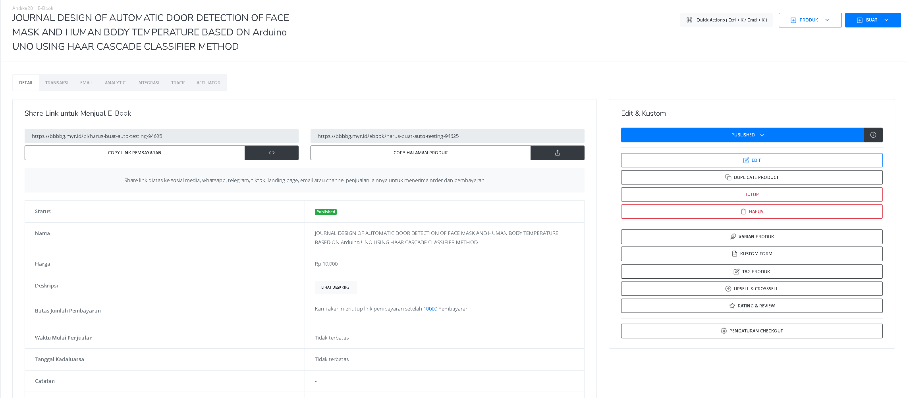This screenshot has height=398, width=907.
Task: Click the gear icon on Pengaturan Checkout
Action: coord(723,331)
